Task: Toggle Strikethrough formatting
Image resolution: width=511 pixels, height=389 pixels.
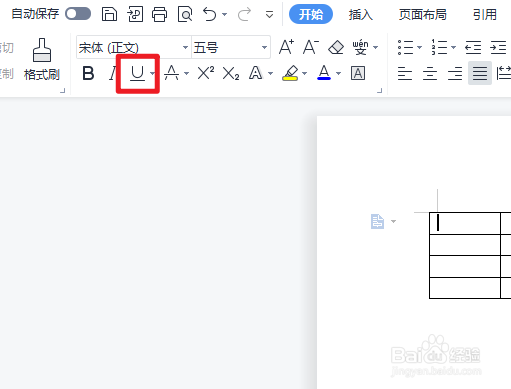Action: pyautogui.click(x=171, y=73)
